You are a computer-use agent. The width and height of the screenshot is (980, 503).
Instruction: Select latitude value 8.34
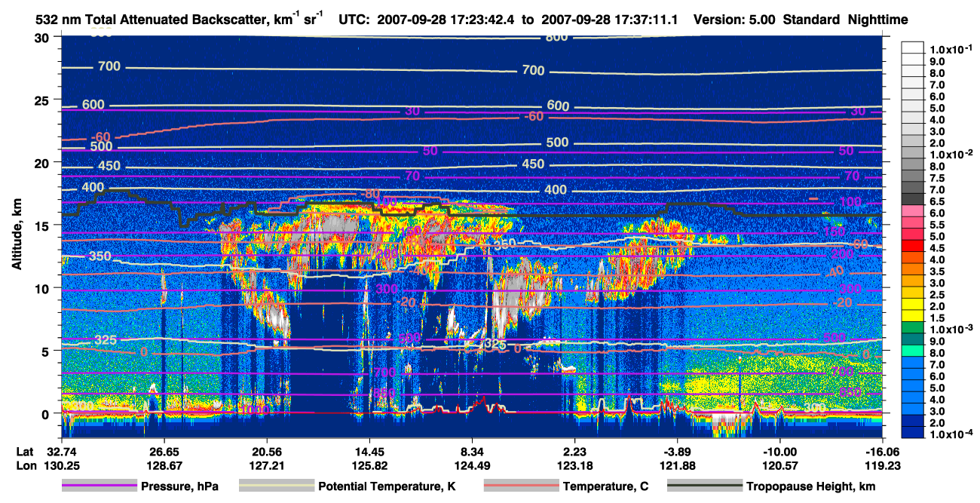pyautogui.click(x=471, y=451)
